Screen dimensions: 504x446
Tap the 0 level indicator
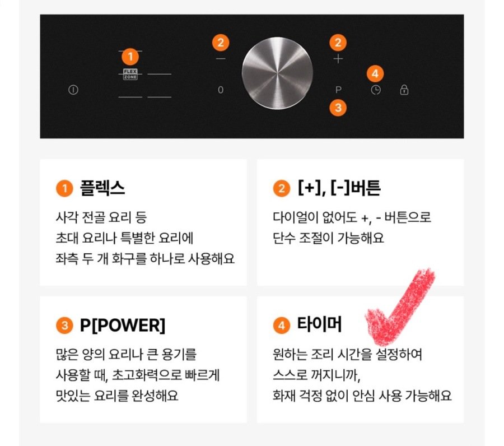pos(221,90)
